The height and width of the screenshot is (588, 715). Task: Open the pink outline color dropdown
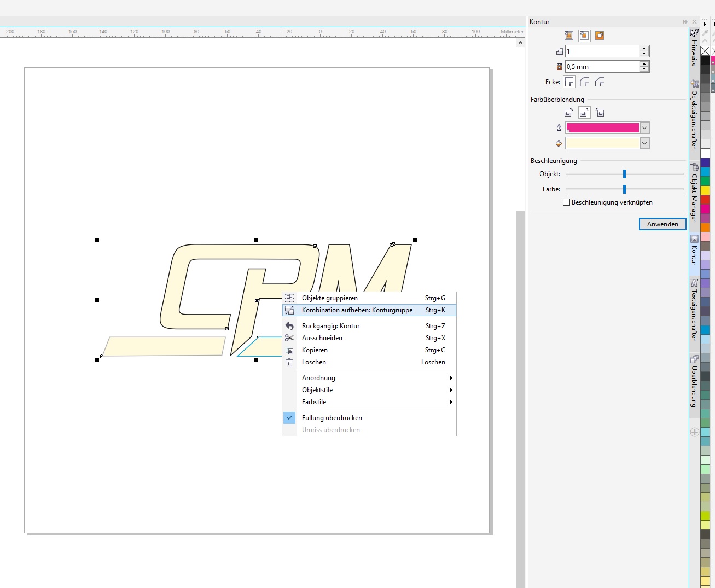coord(644,128)
